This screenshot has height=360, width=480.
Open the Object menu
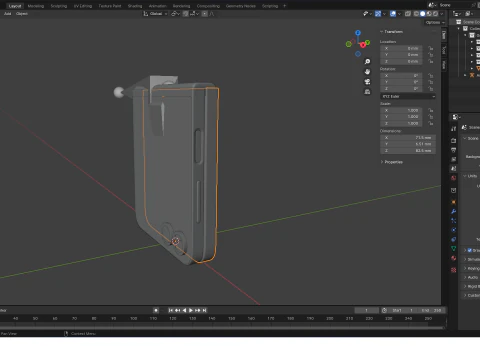click(x=22, y=14)
